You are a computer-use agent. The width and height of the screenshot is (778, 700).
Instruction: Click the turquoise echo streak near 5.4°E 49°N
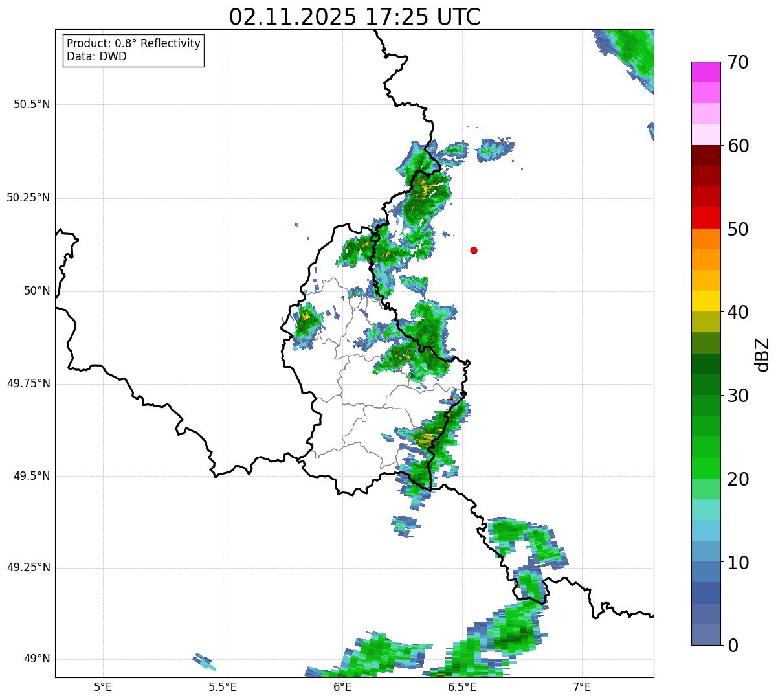tap(205, 662)
